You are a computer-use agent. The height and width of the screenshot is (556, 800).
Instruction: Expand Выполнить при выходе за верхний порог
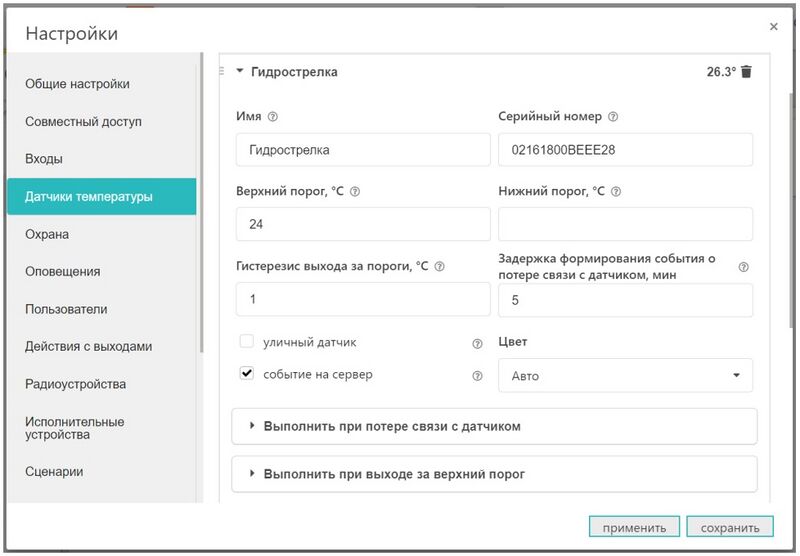pos(494,474)
